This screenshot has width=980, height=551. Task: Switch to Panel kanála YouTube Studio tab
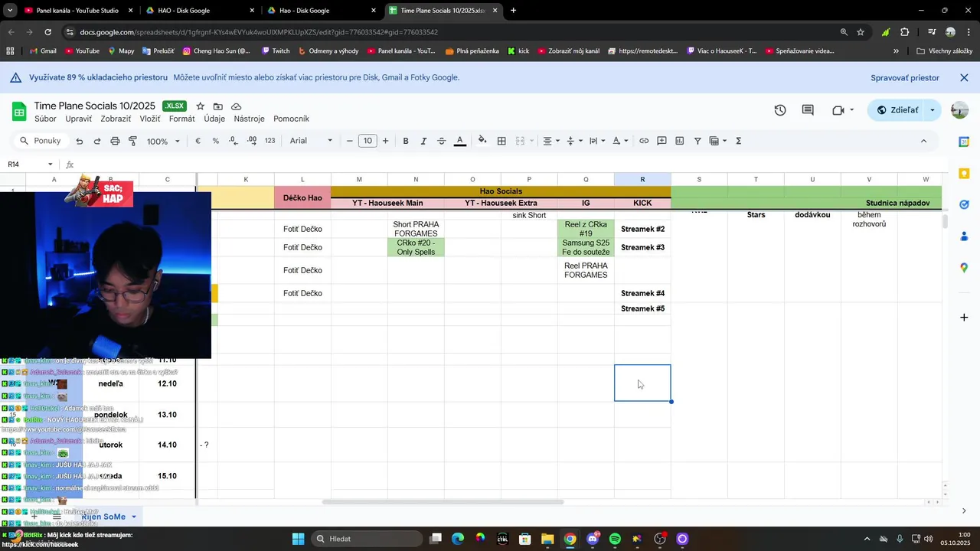click(x=77, y=11)
